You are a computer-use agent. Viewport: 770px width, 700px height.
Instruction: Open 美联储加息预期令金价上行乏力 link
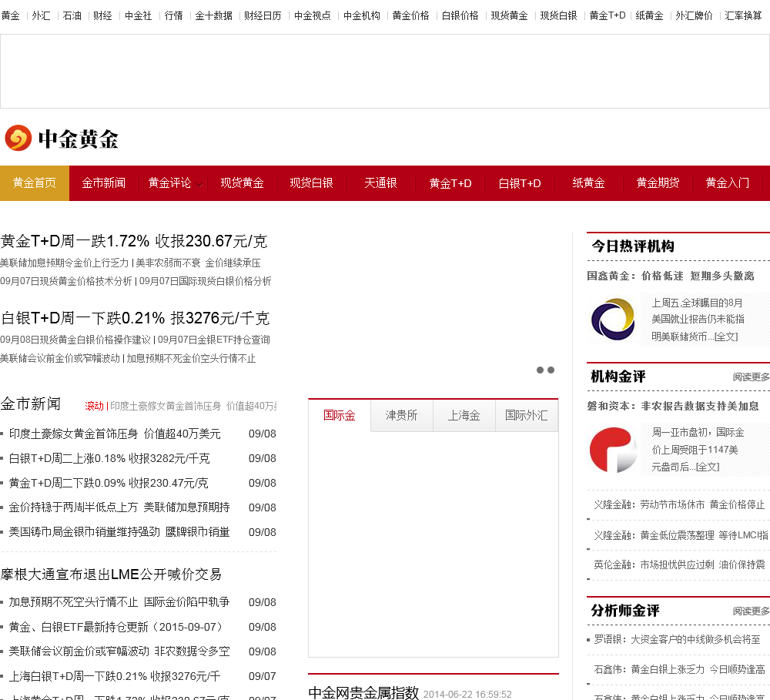65,263
